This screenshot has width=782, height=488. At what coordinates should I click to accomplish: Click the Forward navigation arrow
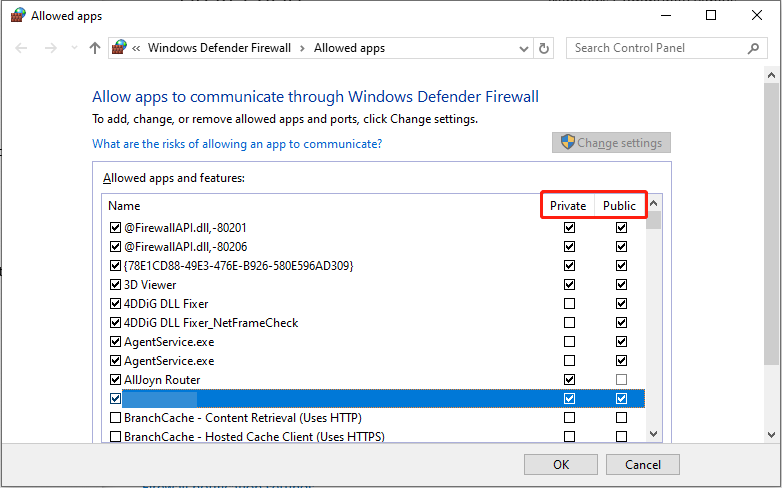coord(50,48)
